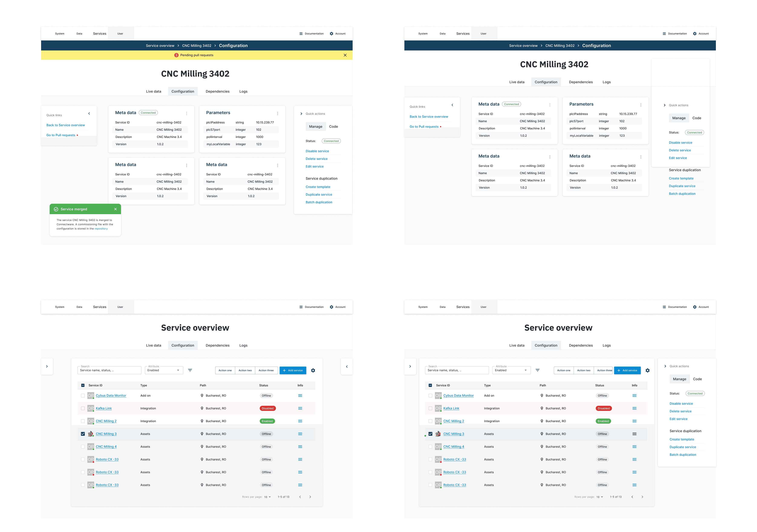Open Account gear in top-left frame header
The height and width of the screenshot is (532, 757).
(331, 34)
